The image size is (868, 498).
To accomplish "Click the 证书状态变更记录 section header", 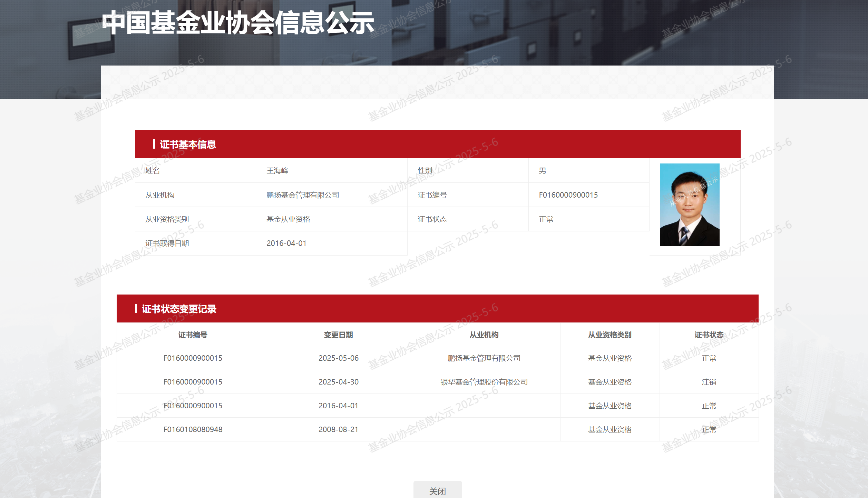I will point(179,309).
